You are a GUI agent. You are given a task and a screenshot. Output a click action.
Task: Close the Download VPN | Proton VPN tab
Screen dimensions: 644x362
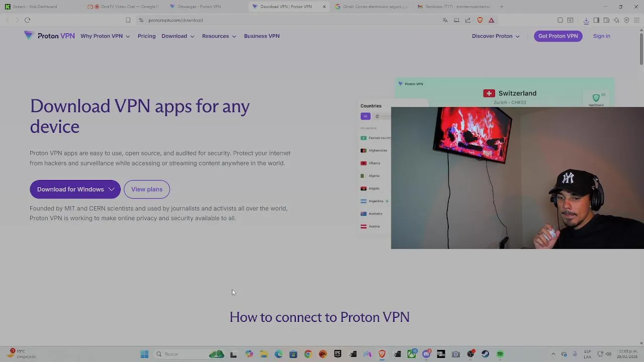[x=324, y=7]
